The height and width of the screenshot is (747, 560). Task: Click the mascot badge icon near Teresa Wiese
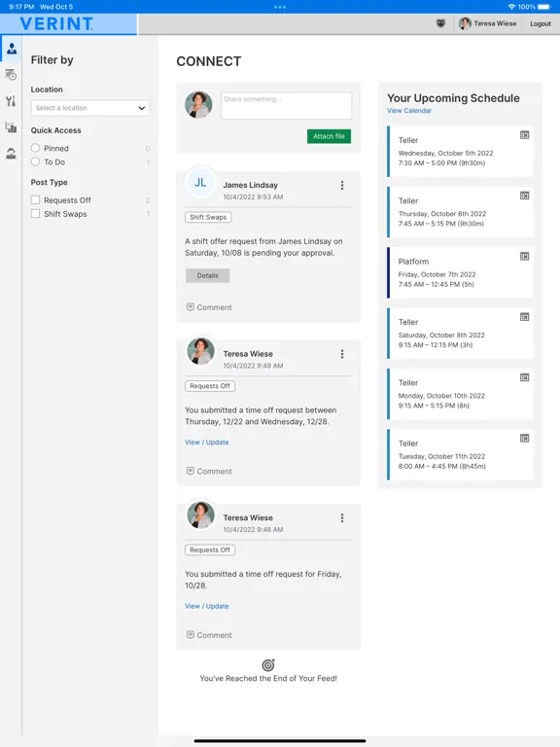coord(441,23)
